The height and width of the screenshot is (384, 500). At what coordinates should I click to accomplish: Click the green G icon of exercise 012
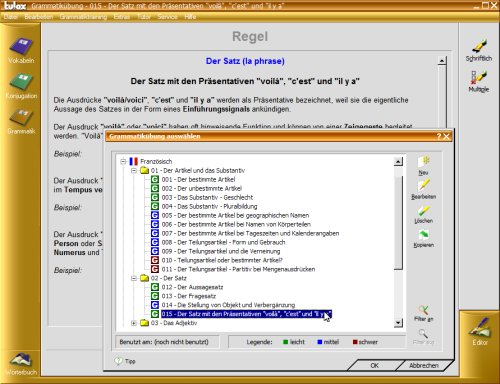(x=155, y=287)
